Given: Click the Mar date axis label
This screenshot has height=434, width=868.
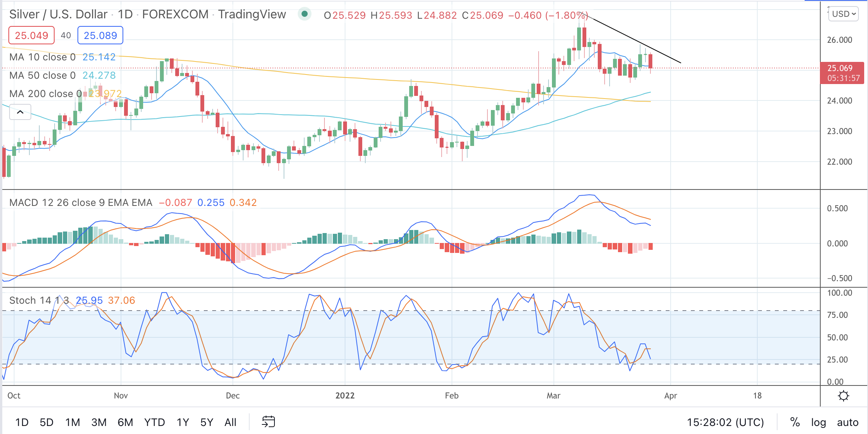Looking at the screenshot, I should [x=553, y=396].
